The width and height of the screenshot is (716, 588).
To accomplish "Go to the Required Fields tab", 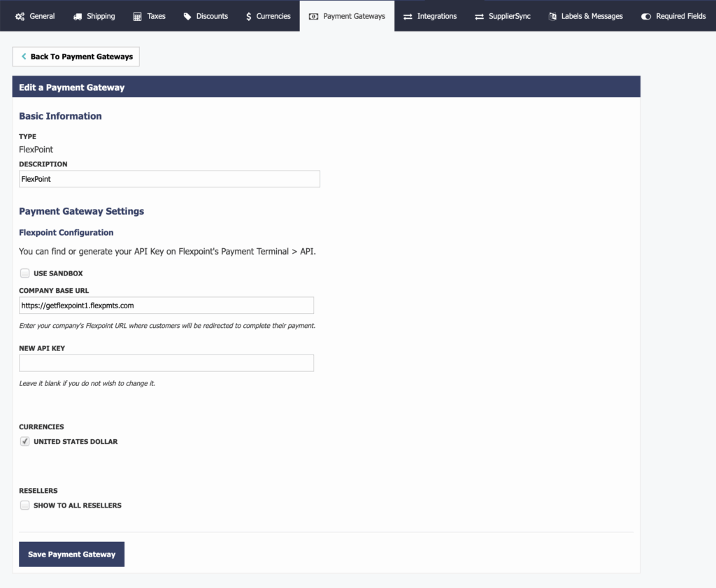I will 674,16.
